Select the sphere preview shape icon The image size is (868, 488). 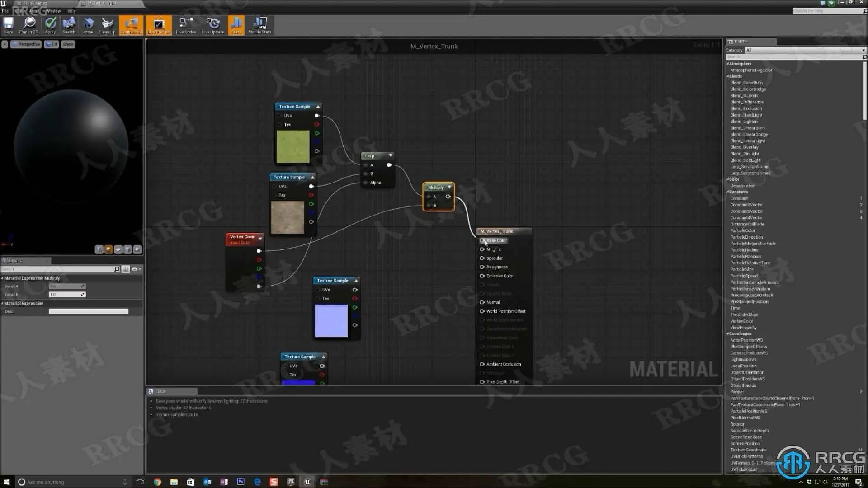108,249
